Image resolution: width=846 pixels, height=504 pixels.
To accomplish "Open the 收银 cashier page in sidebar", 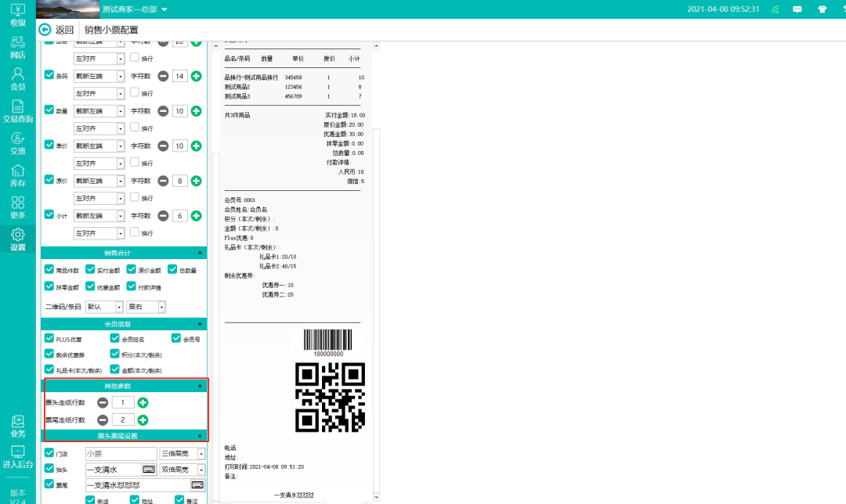I will (x=17, y=15).
